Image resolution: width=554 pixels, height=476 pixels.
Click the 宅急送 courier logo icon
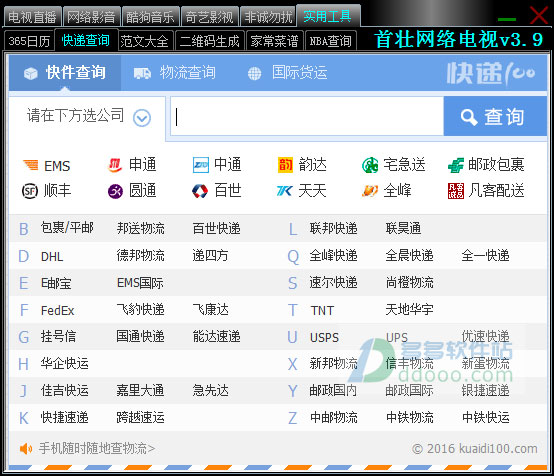tap(370, 165)
